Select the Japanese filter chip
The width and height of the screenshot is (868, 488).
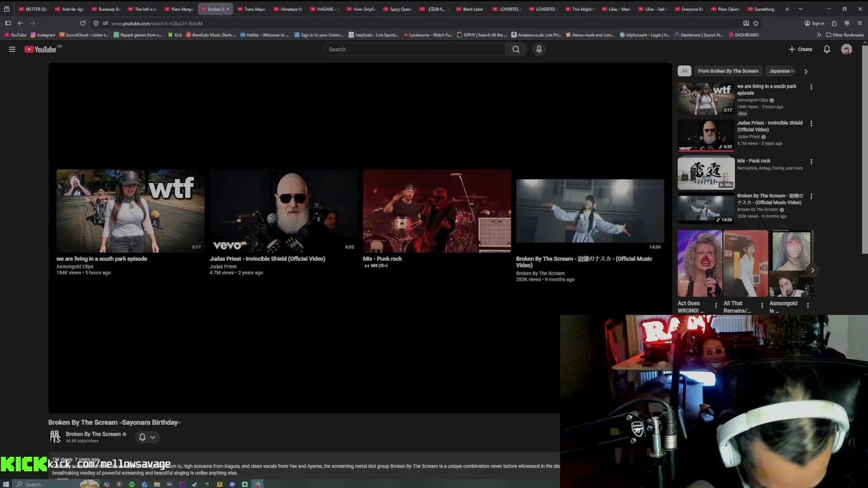click(781, 71)
